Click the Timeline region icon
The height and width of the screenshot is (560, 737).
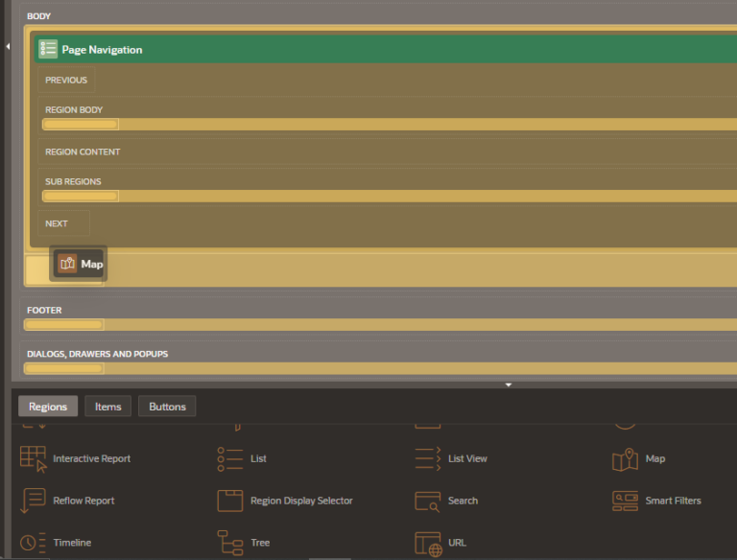click(34, 543)
